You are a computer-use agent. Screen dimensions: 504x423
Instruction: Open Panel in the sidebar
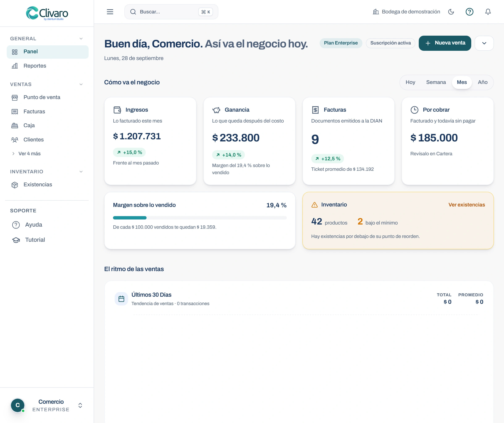pos(47,52)
